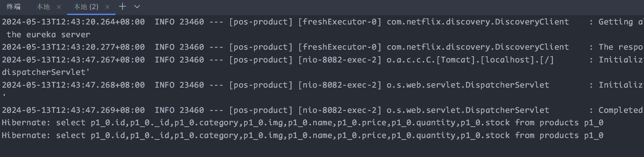The image size is (644, 157).
Task: Switch to the 本地 tab
Action: [x=43, y=7]
